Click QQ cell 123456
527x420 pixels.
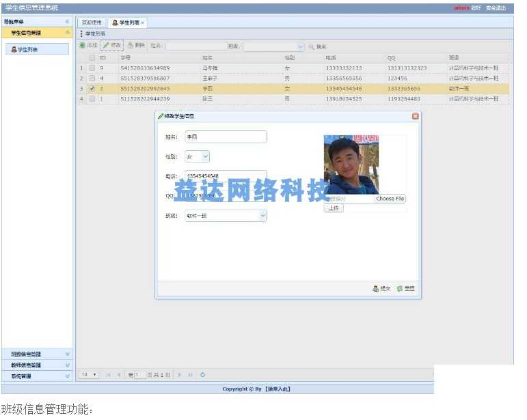point(397,79)
